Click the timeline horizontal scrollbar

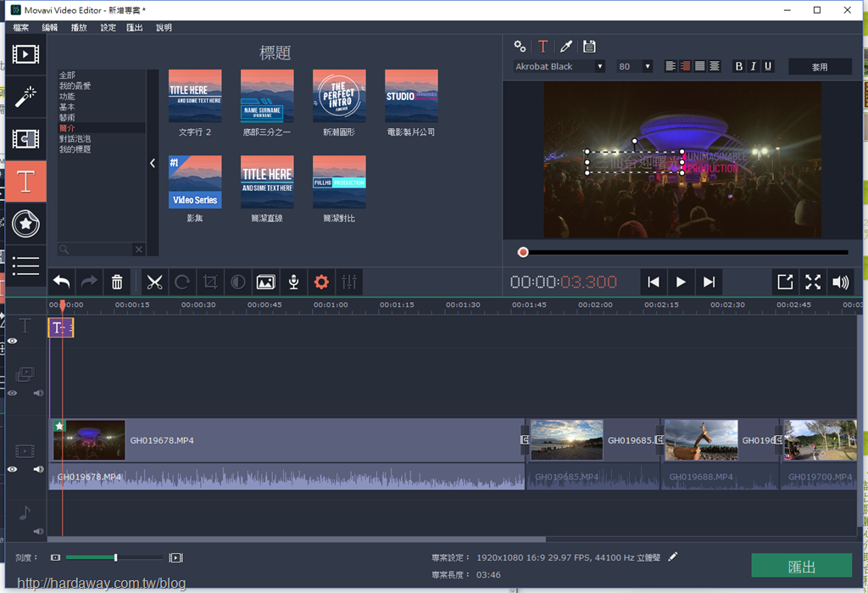297,539
